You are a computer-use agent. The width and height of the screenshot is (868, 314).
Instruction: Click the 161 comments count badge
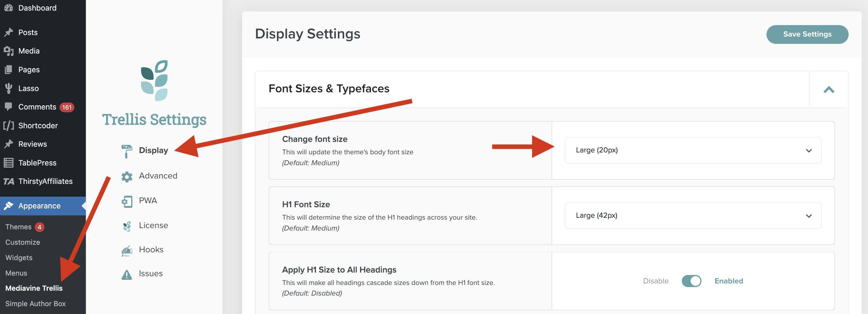[x=67, y=107]
